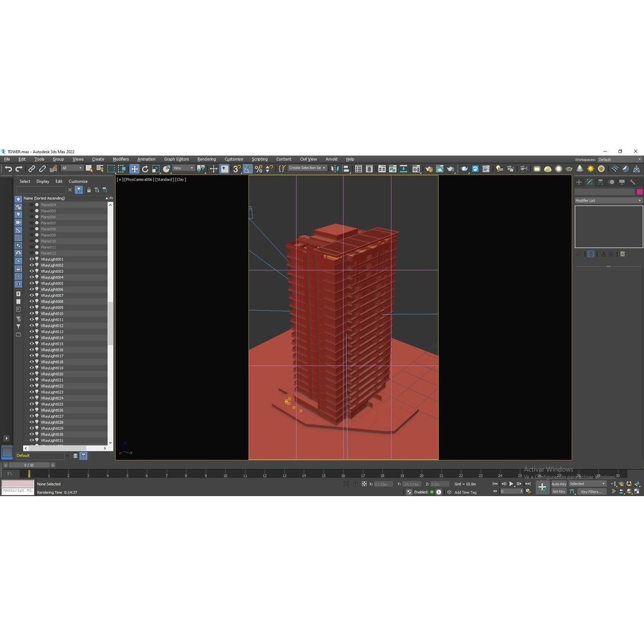
Task: Select the Unlink Selection tool
Action: (42, 169)
